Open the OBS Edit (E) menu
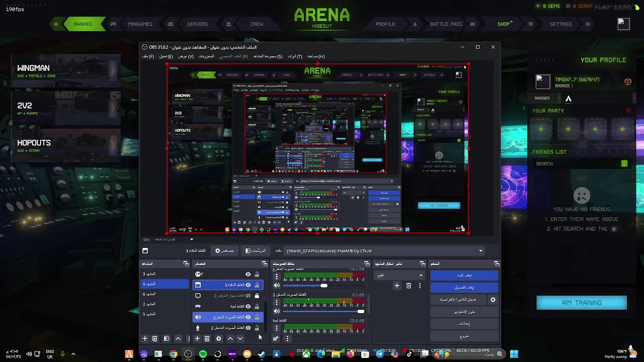 tap(166, 56)
